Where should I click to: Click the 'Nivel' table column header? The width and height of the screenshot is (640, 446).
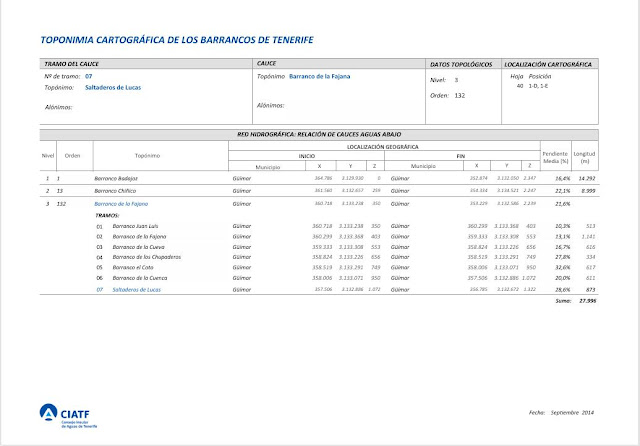[x=48, y=156]
